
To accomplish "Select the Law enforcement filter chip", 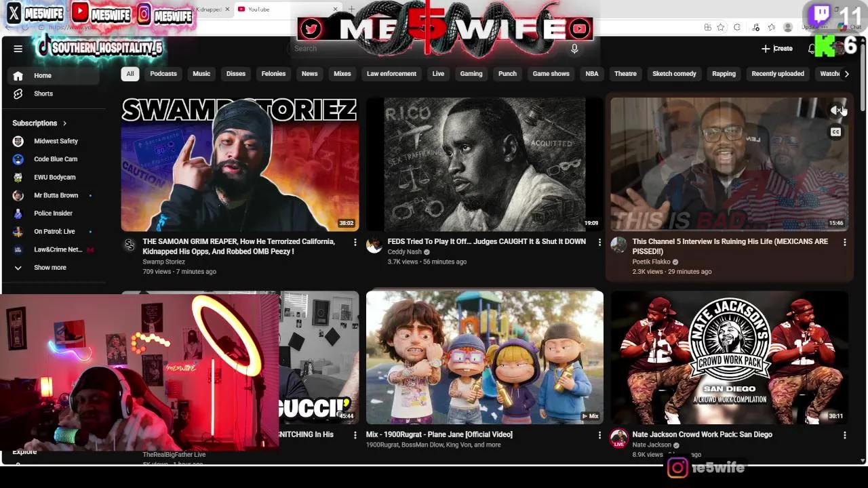I will (391, 74).
